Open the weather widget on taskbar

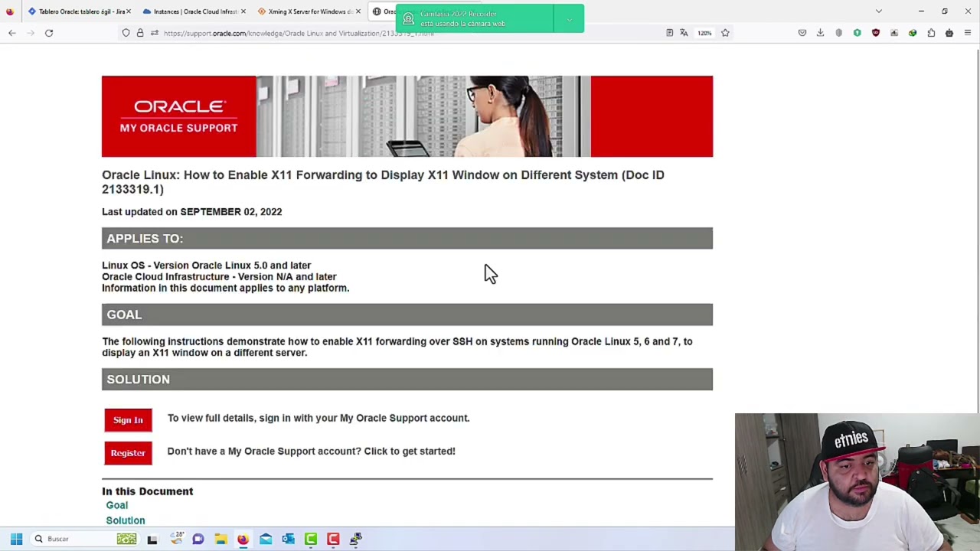tap(177, 539)
